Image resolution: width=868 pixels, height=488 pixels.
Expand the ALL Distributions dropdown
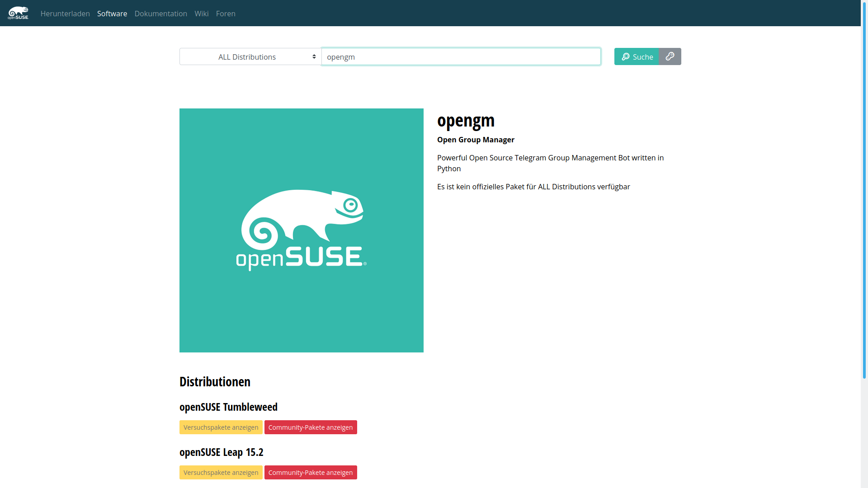click(250, 56)
